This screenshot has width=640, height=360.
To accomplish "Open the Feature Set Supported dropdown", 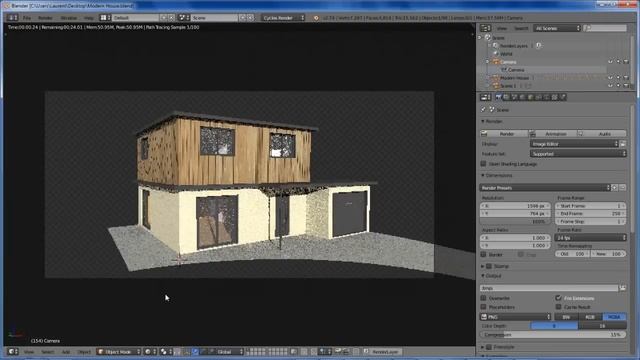I will point(578,154).
